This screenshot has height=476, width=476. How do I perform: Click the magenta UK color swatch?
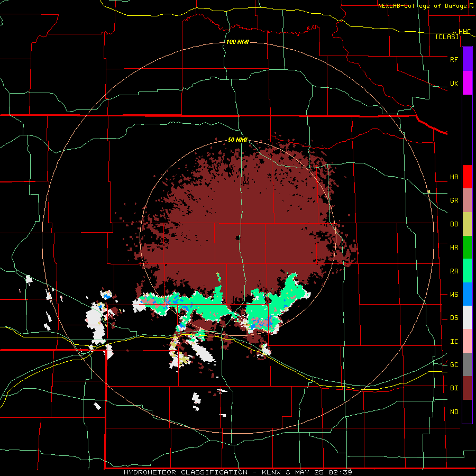click(x=467, y=83)
